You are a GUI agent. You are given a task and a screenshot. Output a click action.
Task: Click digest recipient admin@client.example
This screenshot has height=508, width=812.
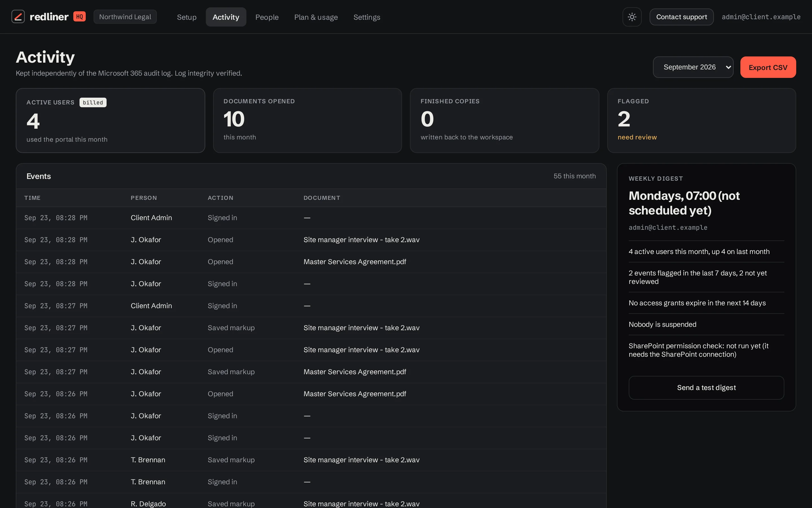click(668, 227)
